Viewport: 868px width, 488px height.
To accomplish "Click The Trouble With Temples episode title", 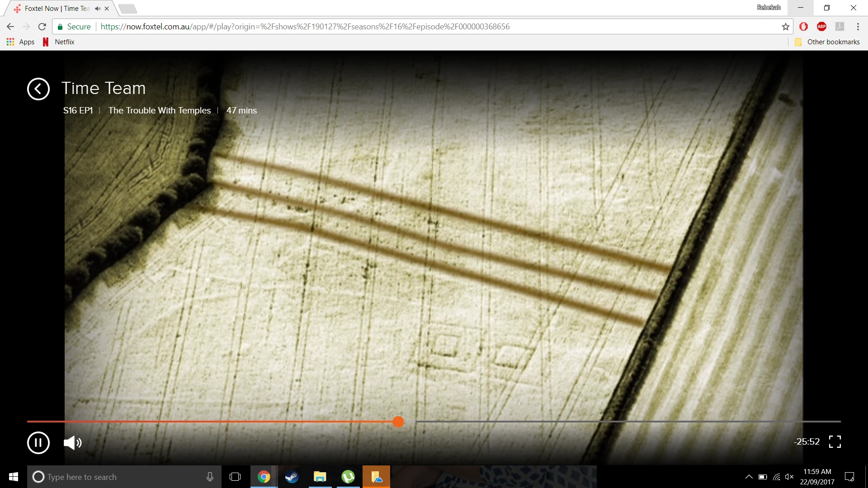I will coord(160,110).
